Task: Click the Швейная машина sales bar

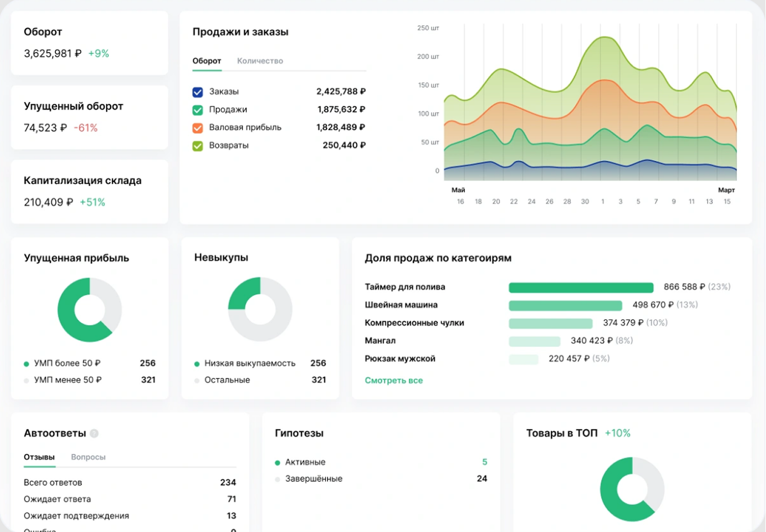Action: pos(565,305)
